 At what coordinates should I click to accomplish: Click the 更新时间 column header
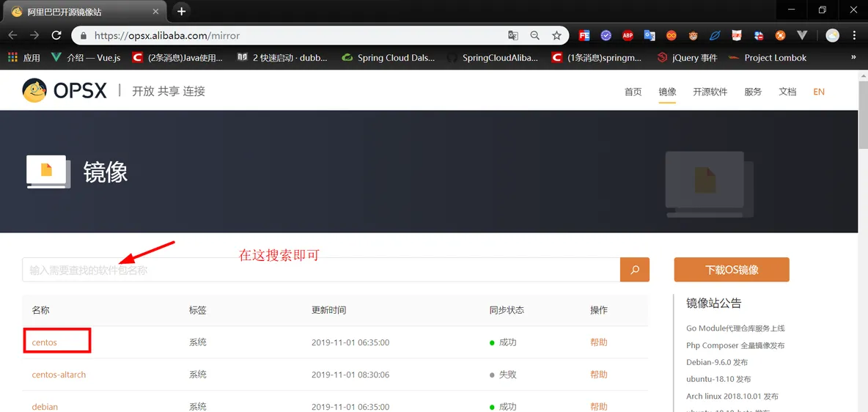(x=329, y=310)
